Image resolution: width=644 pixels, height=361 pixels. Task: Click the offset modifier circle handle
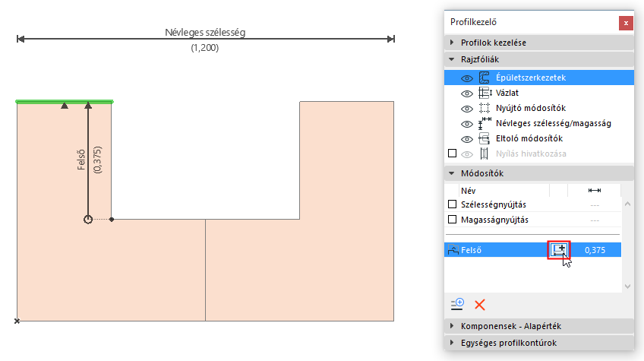[88, 220]
